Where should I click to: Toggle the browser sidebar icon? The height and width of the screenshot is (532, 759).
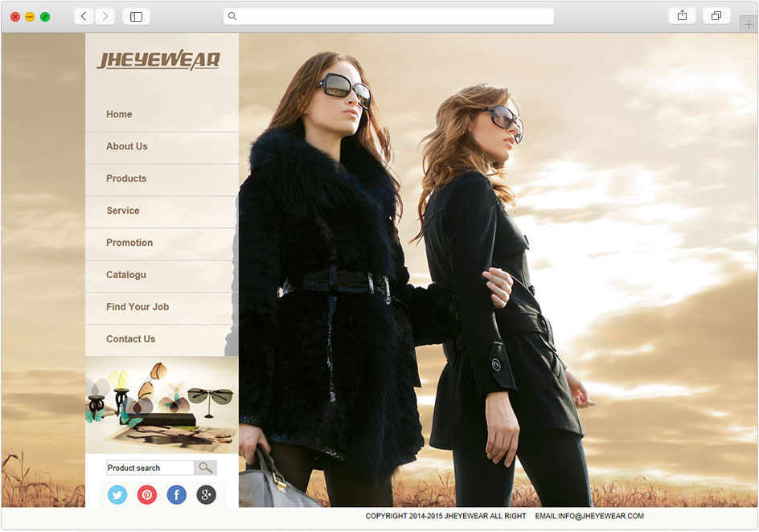[x=136, y=16]
